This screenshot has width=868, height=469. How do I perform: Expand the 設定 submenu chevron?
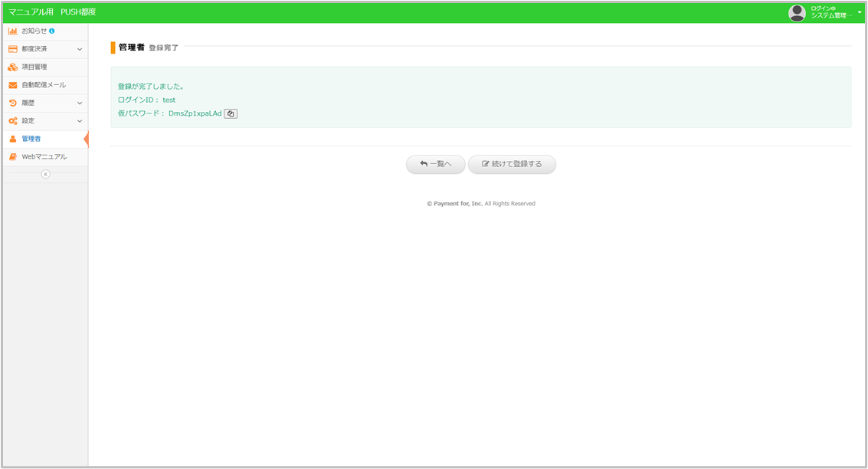80,121
